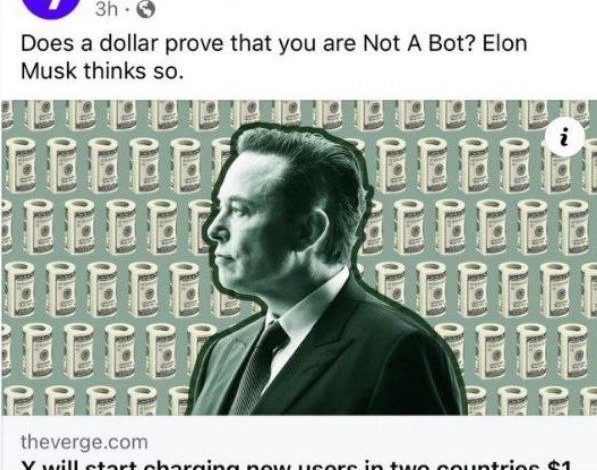
Task: Open the article headline starting with X will start charging
Action: [296, 465]
